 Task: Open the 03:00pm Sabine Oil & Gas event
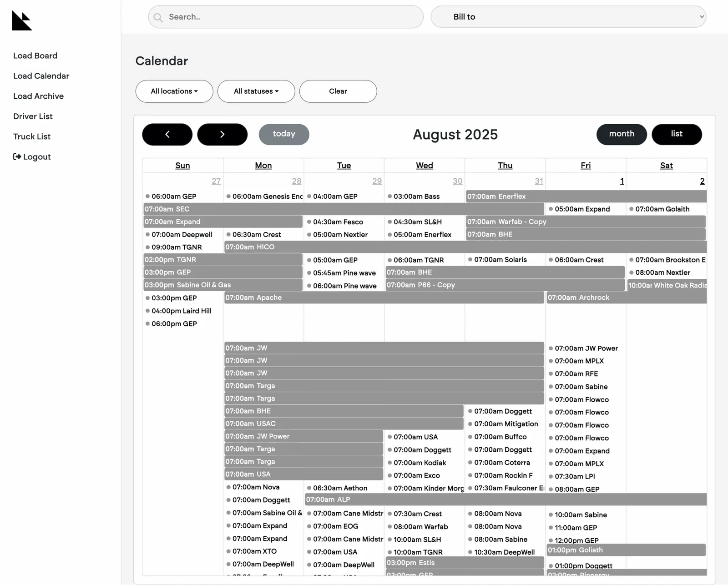pyautogui.click(x=223, y=285)
